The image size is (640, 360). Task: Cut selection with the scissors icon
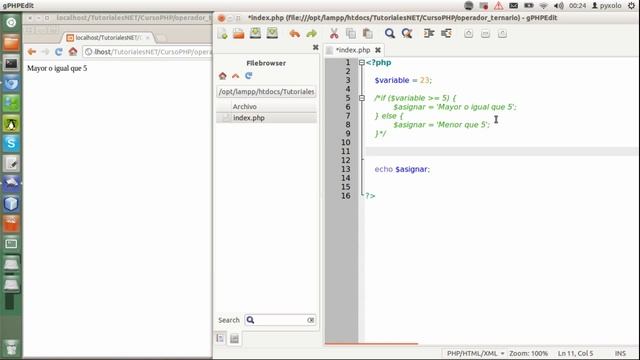point(334,33)
